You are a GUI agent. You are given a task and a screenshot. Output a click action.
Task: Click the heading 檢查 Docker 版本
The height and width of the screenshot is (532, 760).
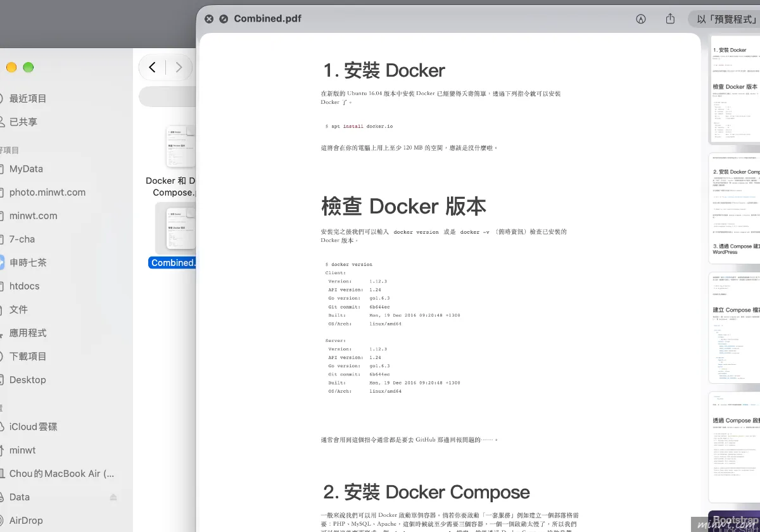pos(404,206)
